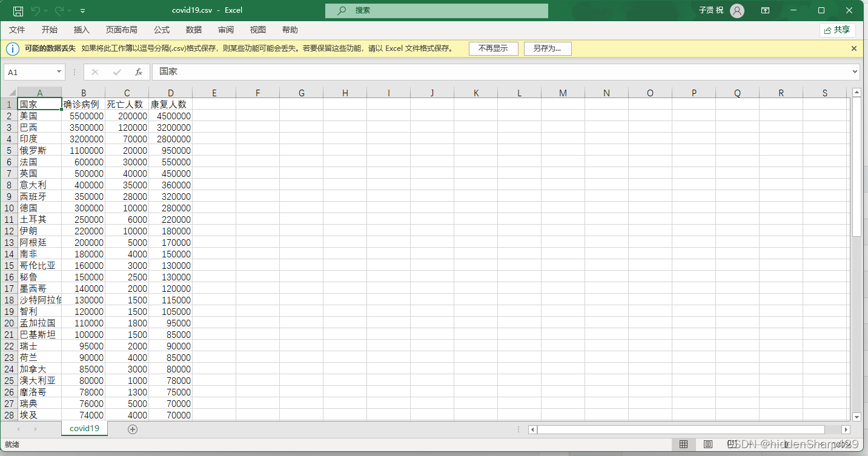Click the Save icon in title bar
The width and height of the screenshot is (868, 456).
click(18, 10)
